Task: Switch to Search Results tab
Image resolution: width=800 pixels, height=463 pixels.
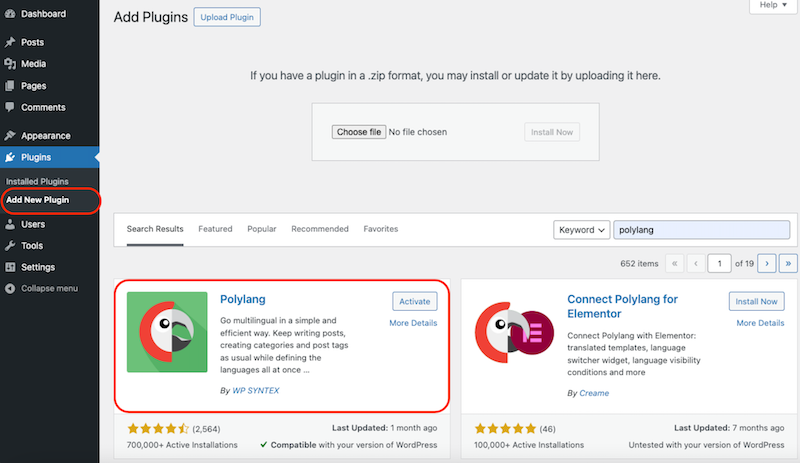Action: click(x=155, y=229)
